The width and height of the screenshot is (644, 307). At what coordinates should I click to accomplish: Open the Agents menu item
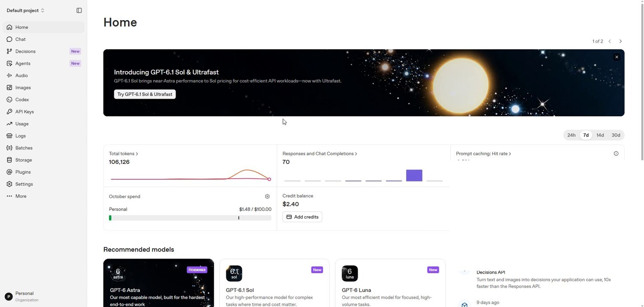[x=43, y=63]
